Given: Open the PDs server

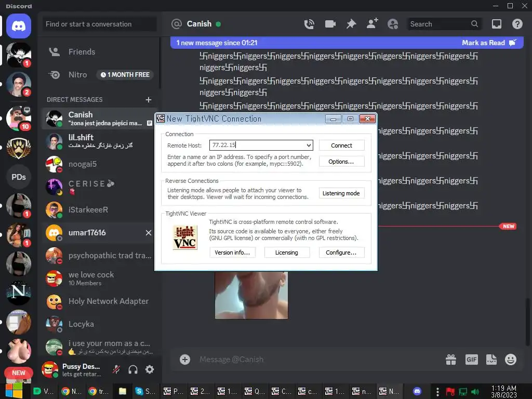Looking at the screenshot, I should [19, 177].
